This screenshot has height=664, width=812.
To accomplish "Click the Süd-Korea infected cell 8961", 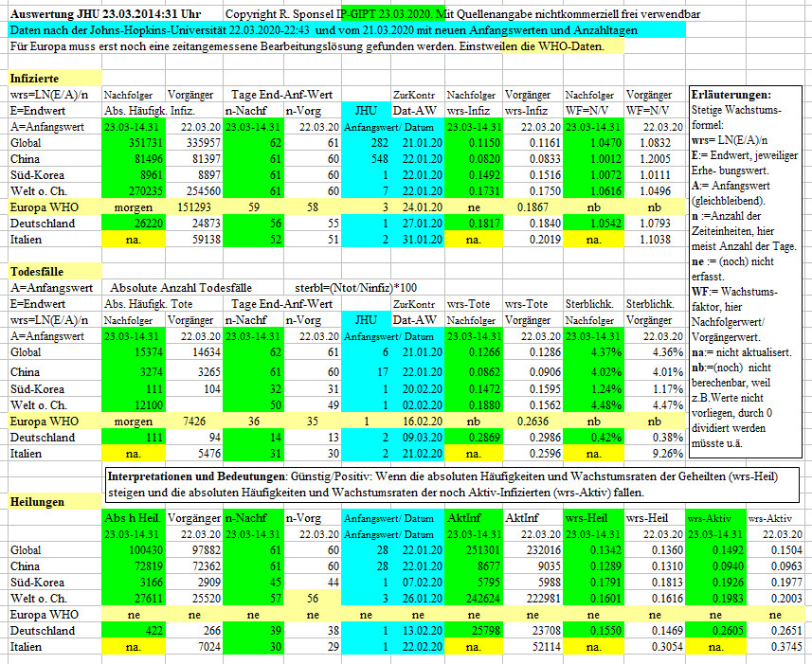I will (134, 175).
